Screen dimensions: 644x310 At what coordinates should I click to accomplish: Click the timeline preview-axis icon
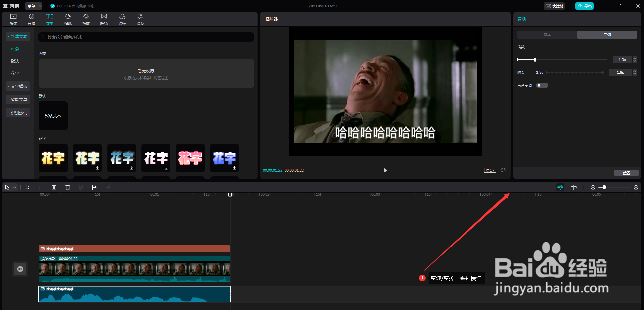coord(574,187)
